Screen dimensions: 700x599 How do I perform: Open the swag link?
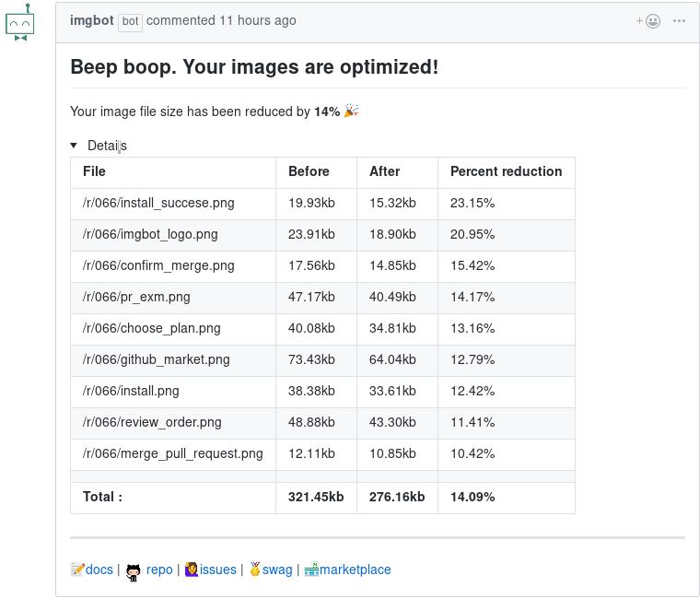[277, 570]
